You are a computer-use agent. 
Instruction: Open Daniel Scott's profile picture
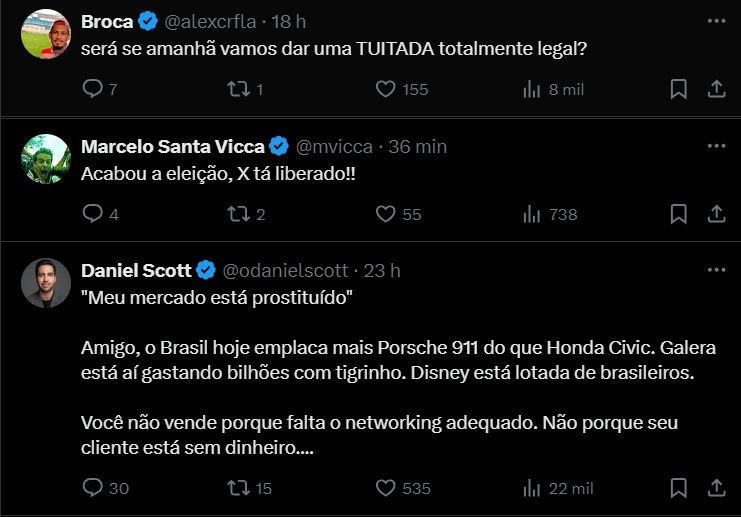[x=46, y=283]
